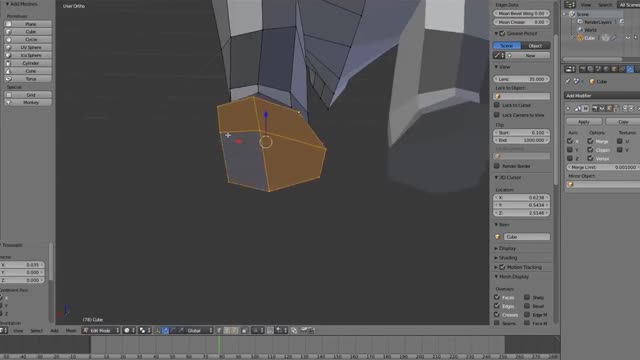Click the Torus mesh icon
Image resolution: width=640 pixels, height=360 pixels.
pos(8,79)
